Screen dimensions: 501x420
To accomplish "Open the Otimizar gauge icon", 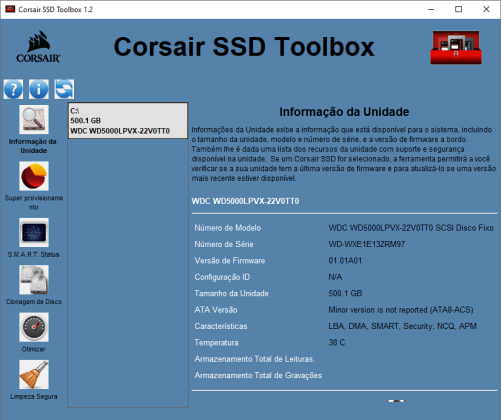I will coord(34,327).
